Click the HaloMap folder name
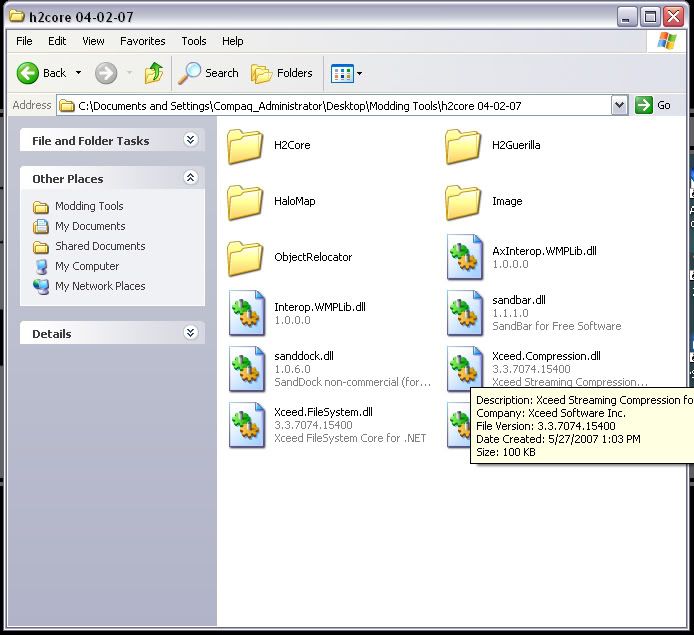694x635 pixels. 295,201
